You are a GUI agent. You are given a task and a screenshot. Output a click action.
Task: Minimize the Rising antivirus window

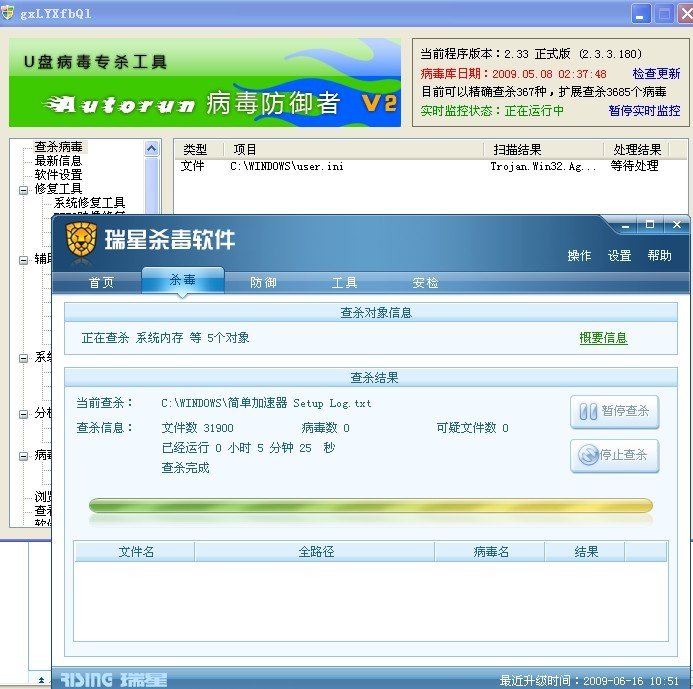pyautogui.click(x=625, y=225)
